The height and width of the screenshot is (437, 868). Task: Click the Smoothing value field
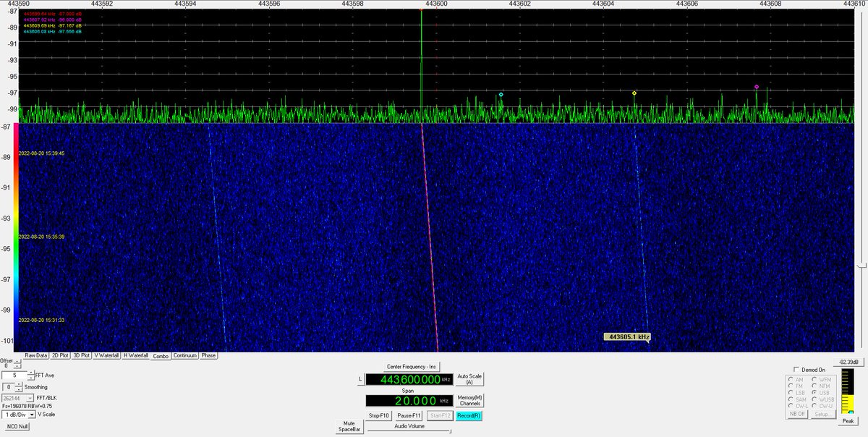click(8, 387)
